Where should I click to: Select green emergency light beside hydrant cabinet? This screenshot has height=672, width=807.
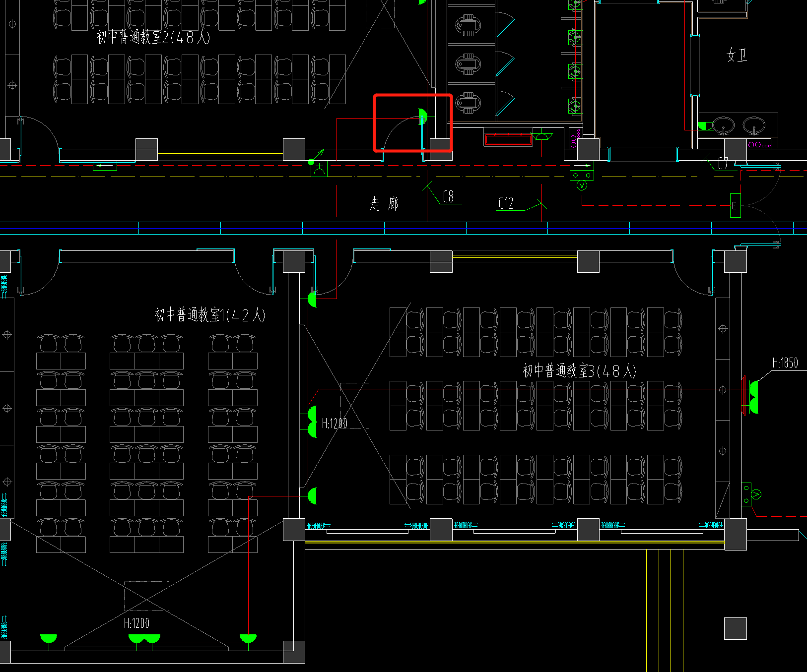[543, 136]
